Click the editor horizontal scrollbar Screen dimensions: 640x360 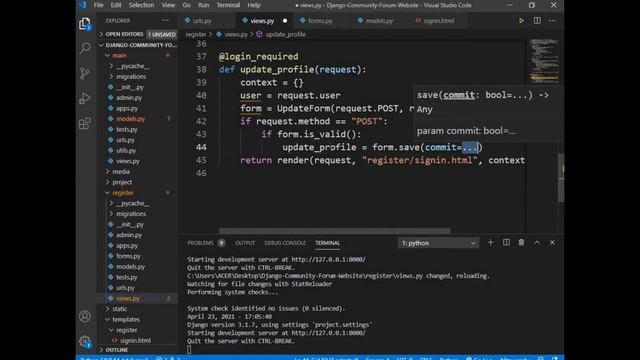(335, 231)
